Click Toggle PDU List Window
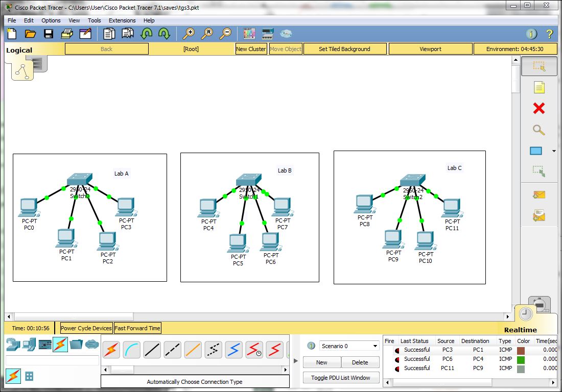Image resolution: width=562 pixels, height=392 pixels. click(x=341, y=377)
